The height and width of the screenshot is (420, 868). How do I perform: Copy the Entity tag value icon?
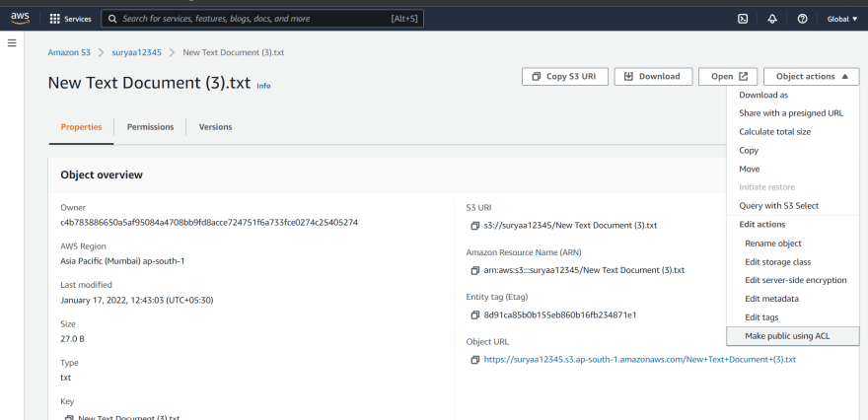[474, 315]
